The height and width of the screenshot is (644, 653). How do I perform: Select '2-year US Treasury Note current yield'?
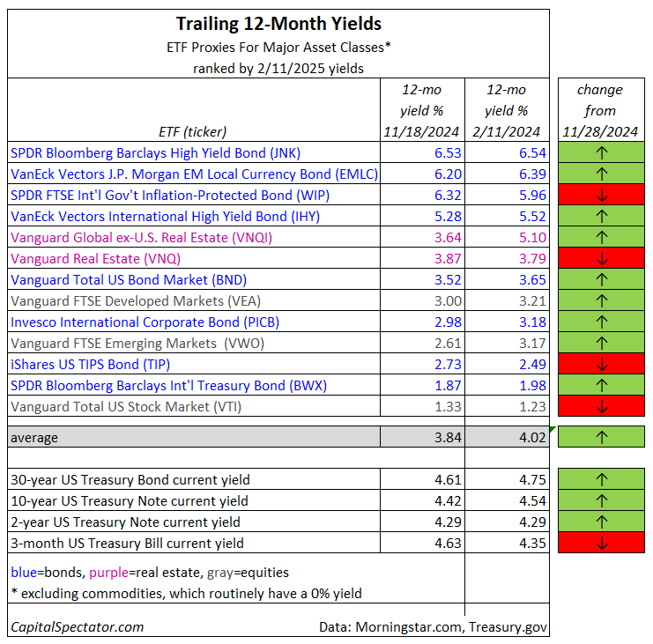click(125, 522)
